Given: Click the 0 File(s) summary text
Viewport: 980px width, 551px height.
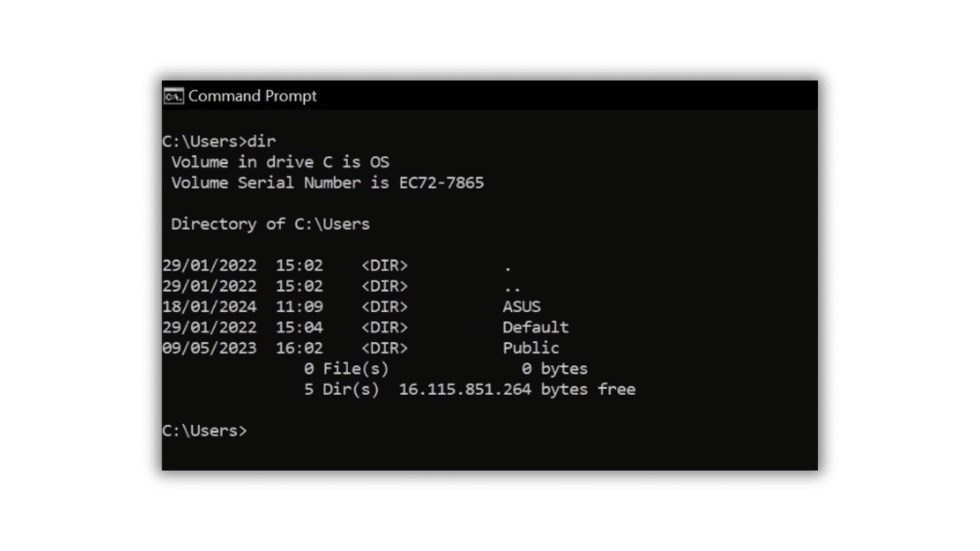Looking at the screenshot, I should tap(346, 368).
